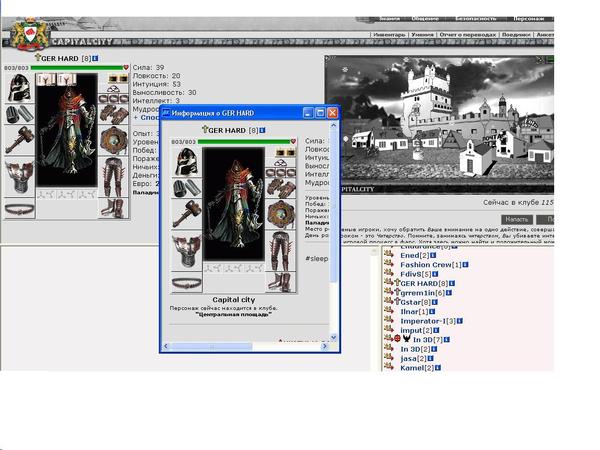Image resolution: width=600 pixels, height=450 pixels.
Task: Click scroll down arrow in info window
Action: pyautogui.click(x=333, y=337)
